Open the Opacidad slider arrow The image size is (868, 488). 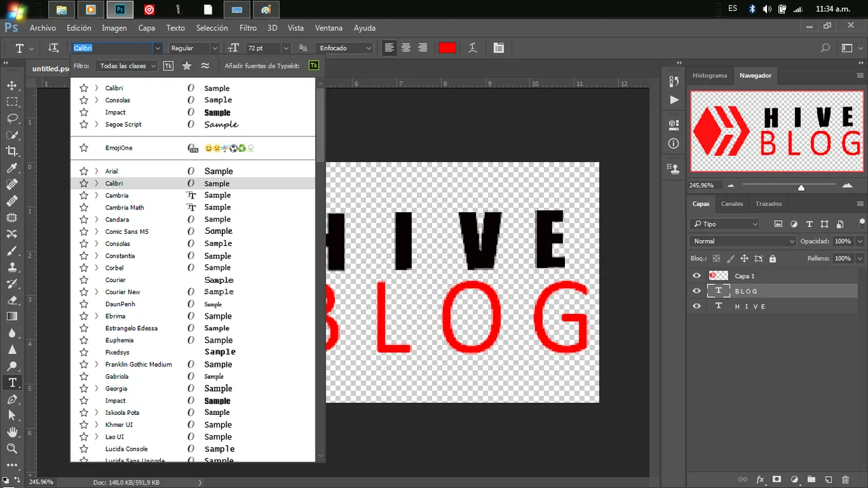tap(860, 241)
